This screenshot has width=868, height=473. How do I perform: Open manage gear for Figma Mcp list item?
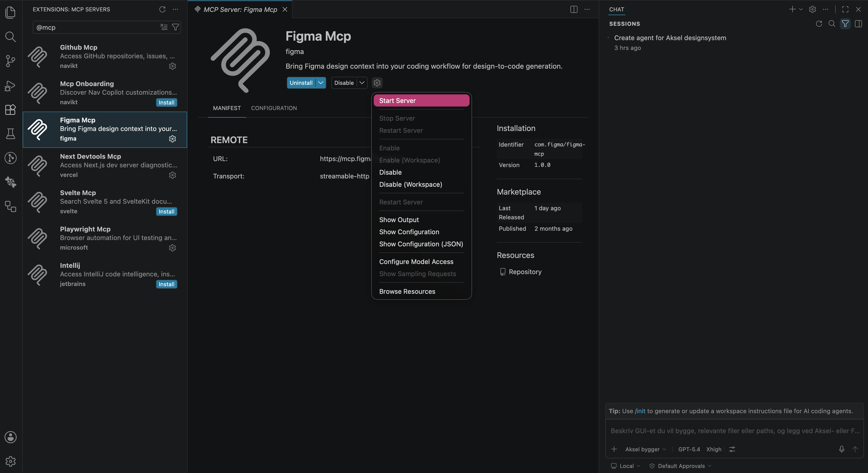[x=172, y=139]
